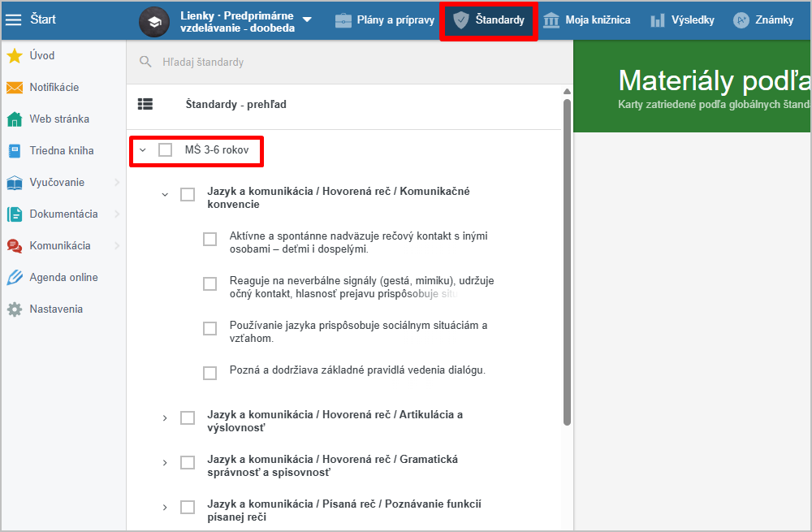Open the Moja knižnica tab
812x532 pixels.
click(x=586, y=19)
